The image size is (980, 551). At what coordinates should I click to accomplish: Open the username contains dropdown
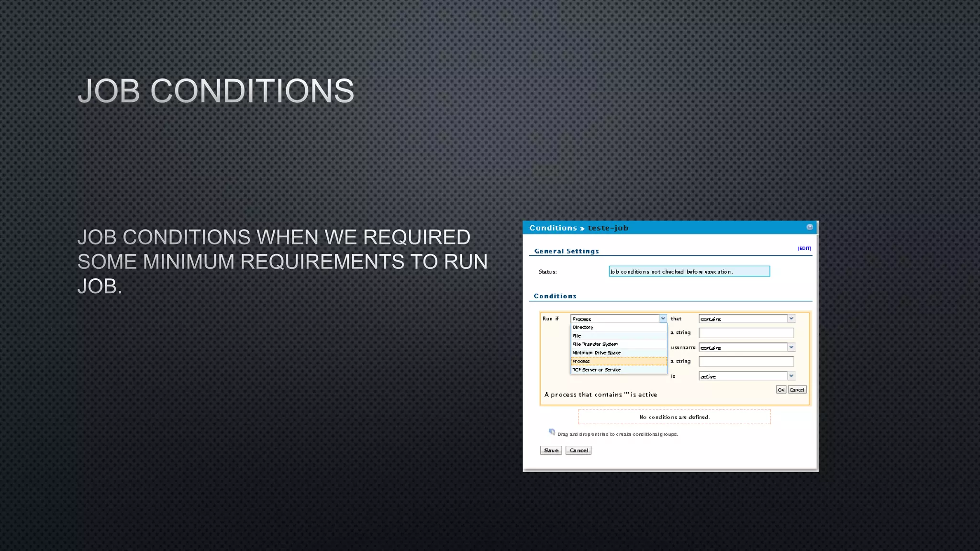pyautogui.click(x=746, y=347)
